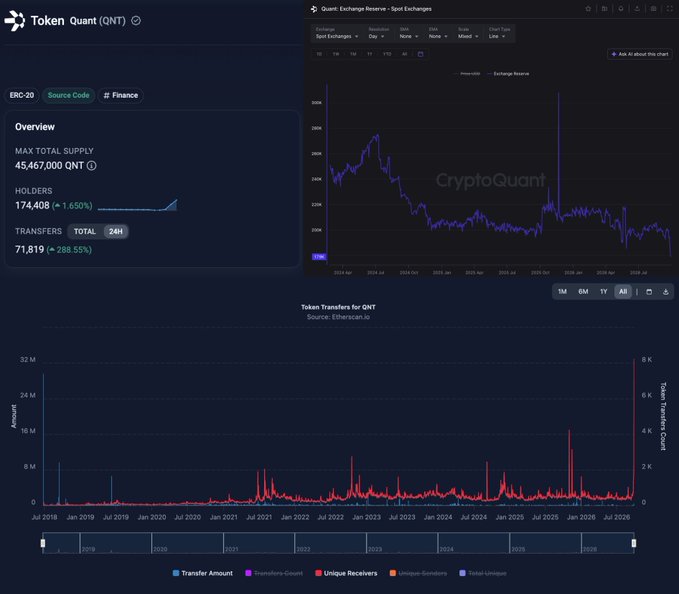Screen dimensions: 679x594
Task: Click the 71,819 transfers value
Action: point(29,250)
